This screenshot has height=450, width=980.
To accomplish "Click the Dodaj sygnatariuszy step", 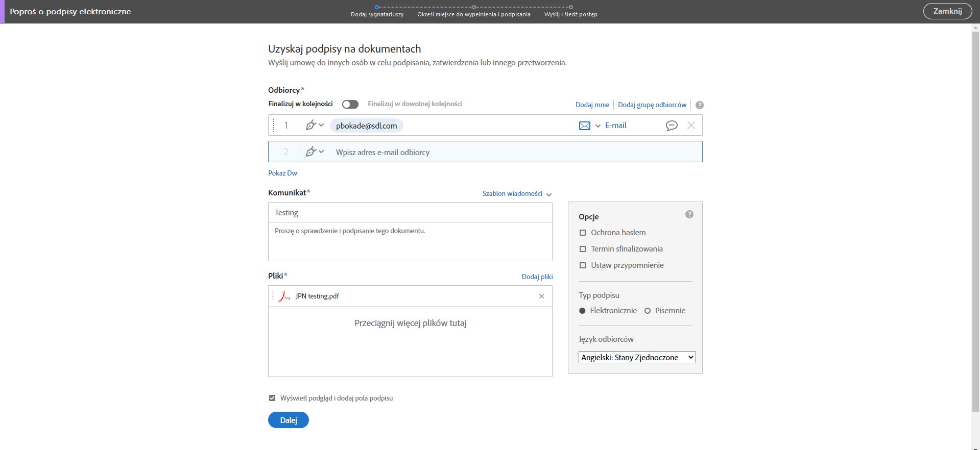I will [x=377, y=14].
